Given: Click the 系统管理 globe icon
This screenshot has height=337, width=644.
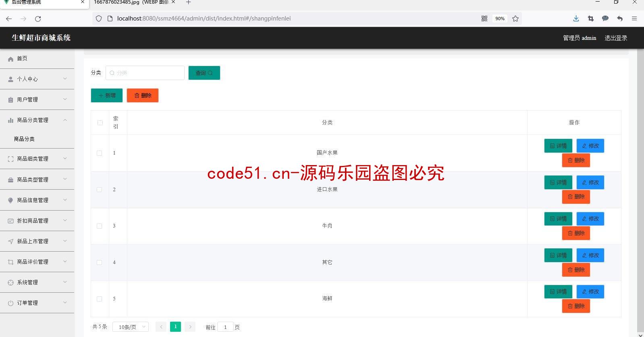Looking at the screenshot, I should click(x=11, y=283).
